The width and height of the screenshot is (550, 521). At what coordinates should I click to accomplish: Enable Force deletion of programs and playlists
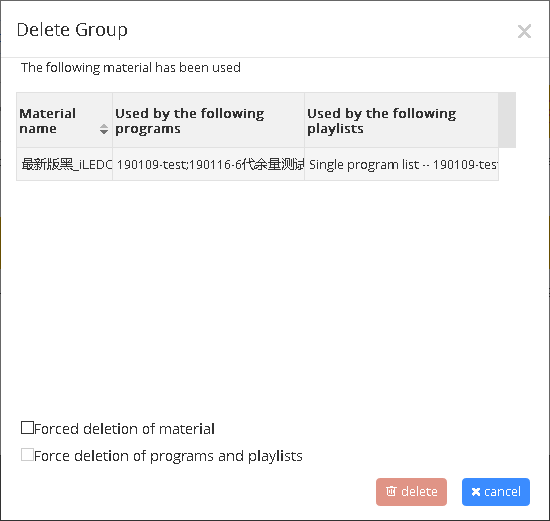coord(27,455)
